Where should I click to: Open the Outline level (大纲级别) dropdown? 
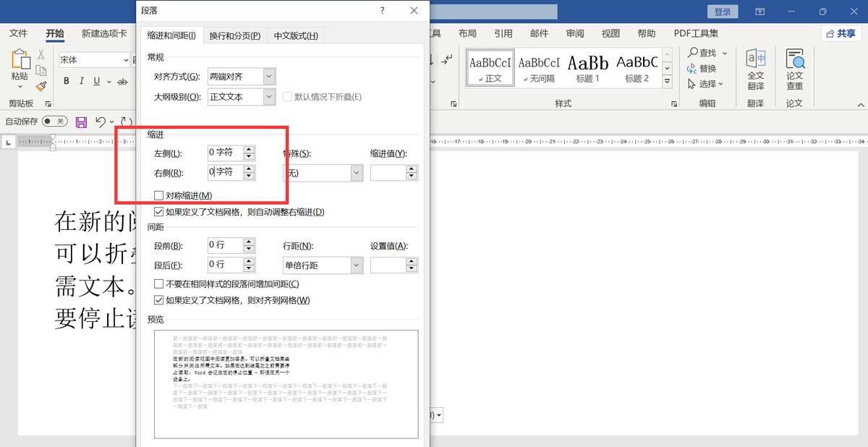(269, 96)
